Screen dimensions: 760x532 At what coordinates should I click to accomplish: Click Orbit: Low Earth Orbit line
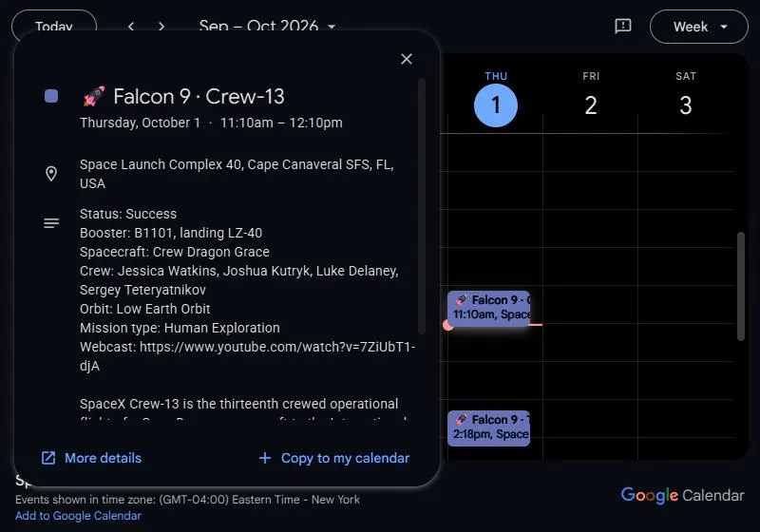click(145, 309)
